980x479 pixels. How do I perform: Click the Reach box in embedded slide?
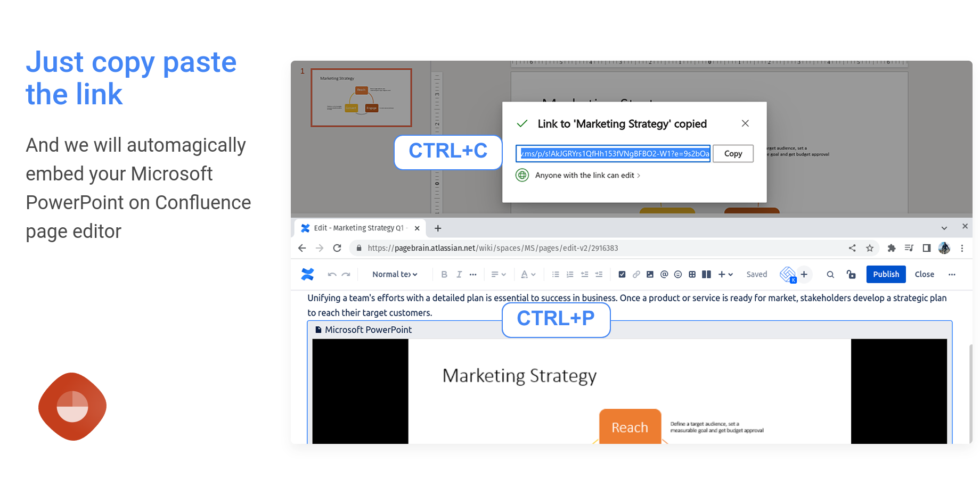click(x=630, y=427)
